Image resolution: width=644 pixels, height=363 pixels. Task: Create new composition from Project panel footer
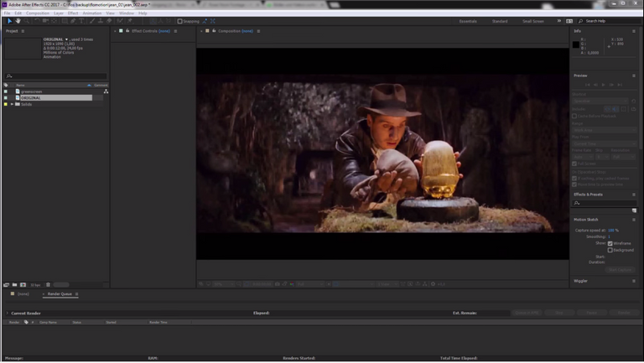[23, 284]
